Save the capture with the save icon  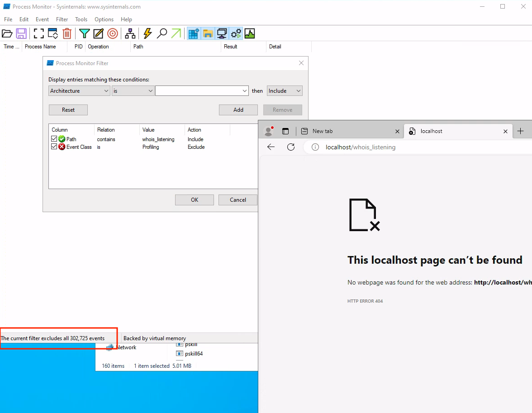tap(21, 33)
